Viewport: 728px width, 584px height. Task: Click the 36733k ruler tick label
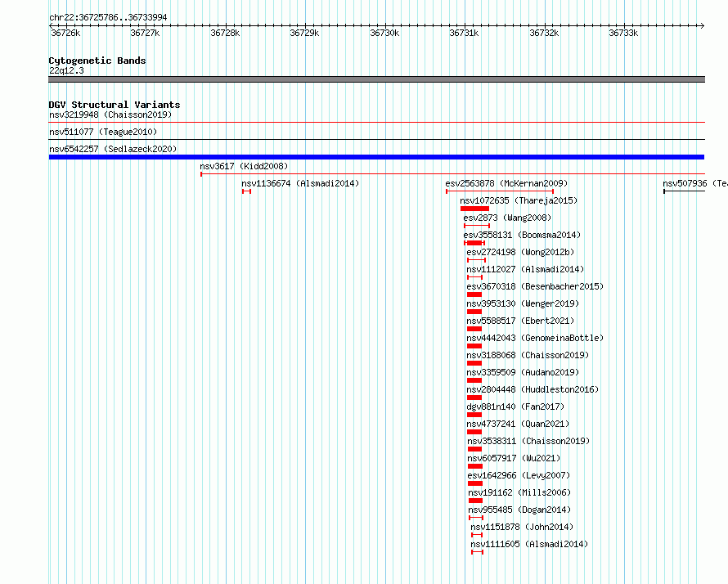point(623,33)
